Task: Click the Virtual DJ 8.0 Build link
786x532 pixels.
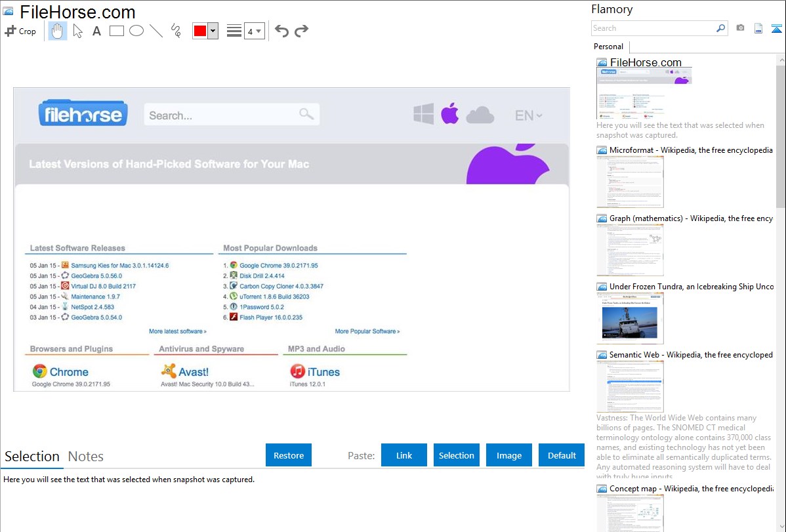Action: point(103,286)
